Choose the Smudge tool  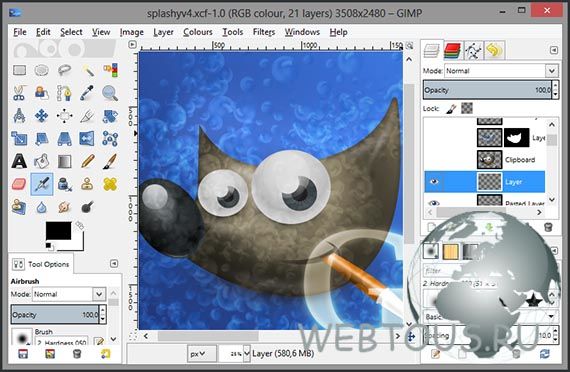(64, 207)
